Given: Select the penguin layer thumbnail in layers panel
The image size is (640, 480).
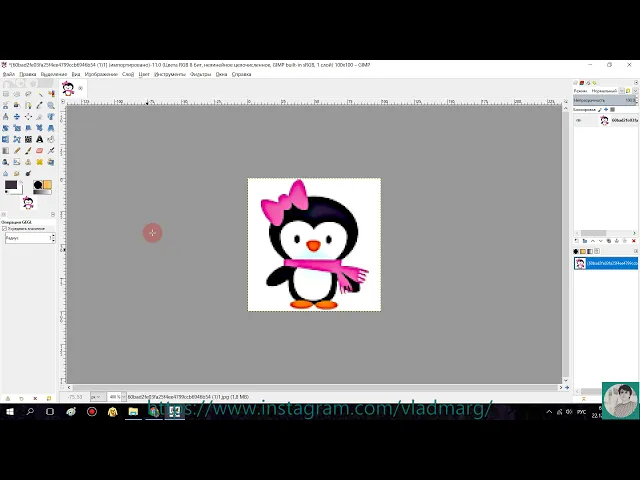Looking at the screenshot, I should point(604,120).
